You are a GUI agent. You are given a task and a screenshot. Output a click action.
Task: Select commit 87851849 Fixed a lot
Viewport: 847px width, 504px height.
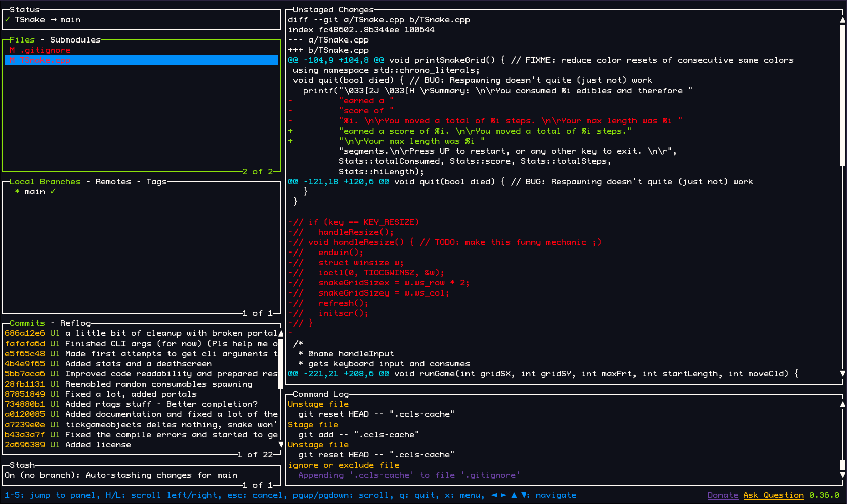[x=142, y=394]
